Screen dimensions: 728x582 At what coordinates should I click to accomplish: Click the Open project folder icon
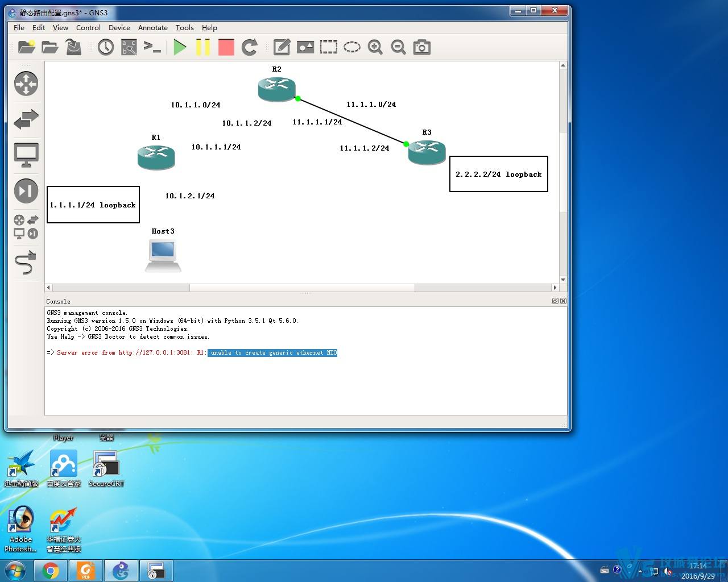click(50, 47)
